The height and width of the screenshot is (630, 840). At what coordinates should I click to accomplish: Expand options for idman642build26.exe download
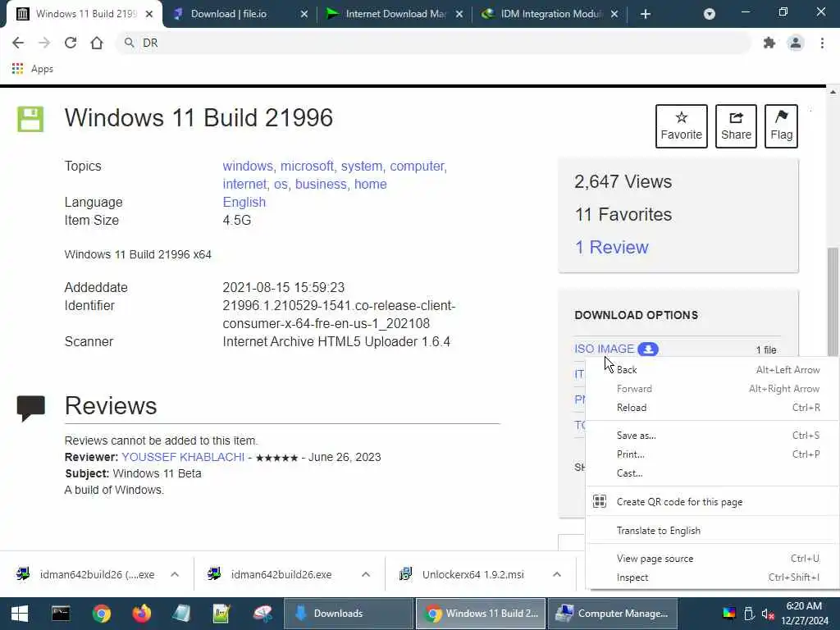pos(366,574)
